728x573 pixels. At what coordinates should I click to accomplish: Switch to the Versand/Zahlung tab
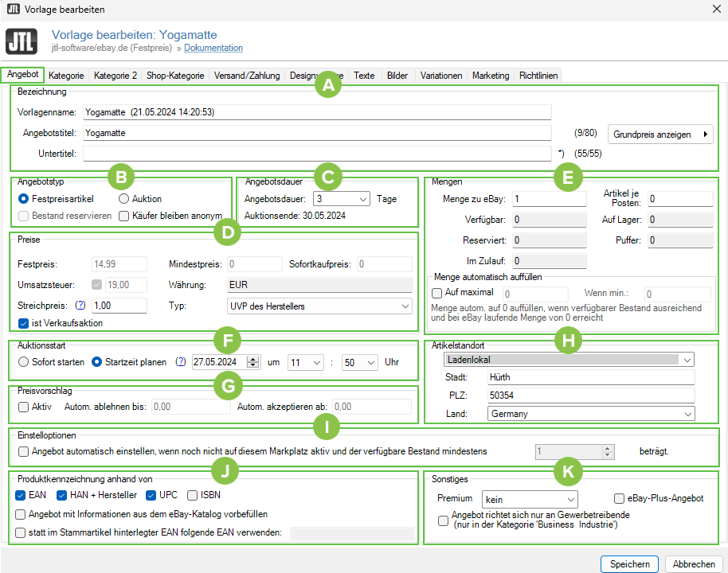(x=247, y=76)
